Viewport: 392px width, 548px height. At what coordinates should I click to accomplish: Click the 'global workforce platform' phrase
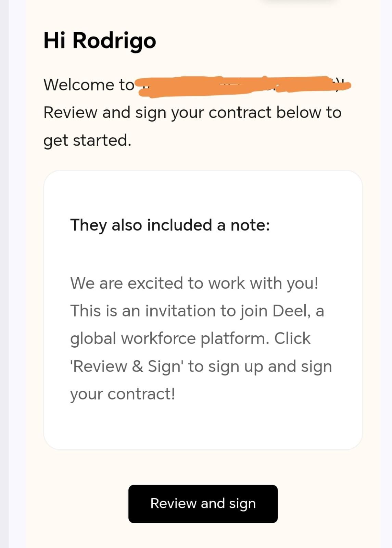pos(168,338)
